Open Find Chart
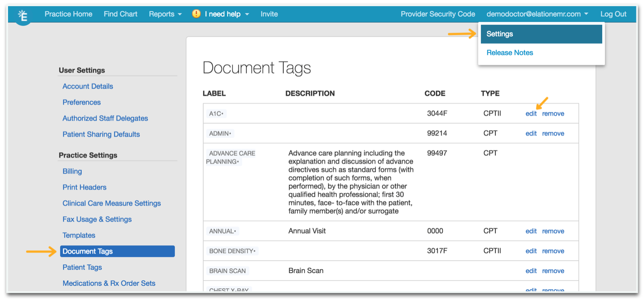The image size is (644, 302). [x=121, y=14]
